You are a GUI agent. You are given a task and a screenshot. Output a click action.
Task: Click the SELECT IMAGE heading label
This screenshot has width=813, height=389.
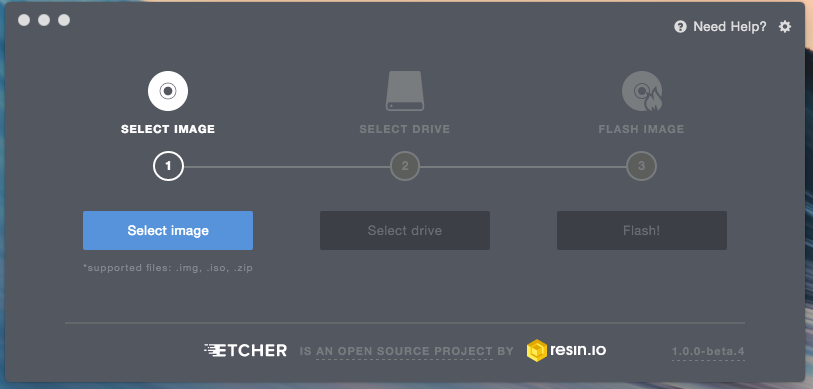168,129
